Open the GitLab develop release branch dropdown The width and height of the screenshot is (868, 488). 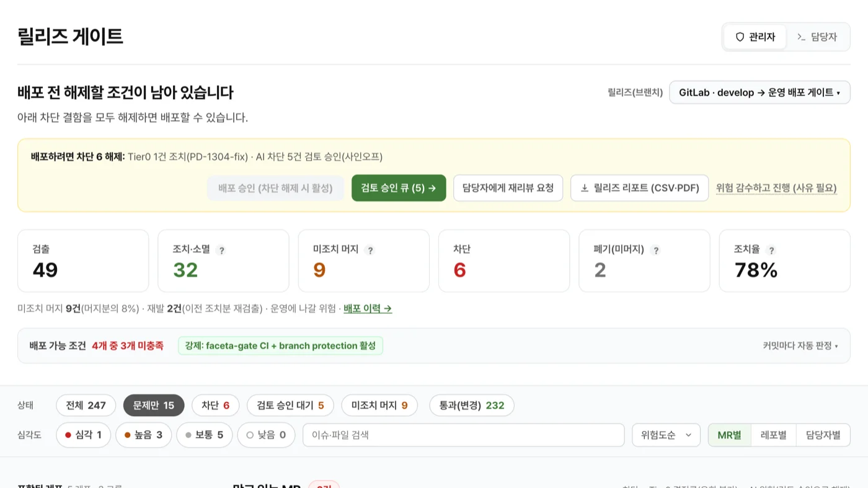[759, 92]
